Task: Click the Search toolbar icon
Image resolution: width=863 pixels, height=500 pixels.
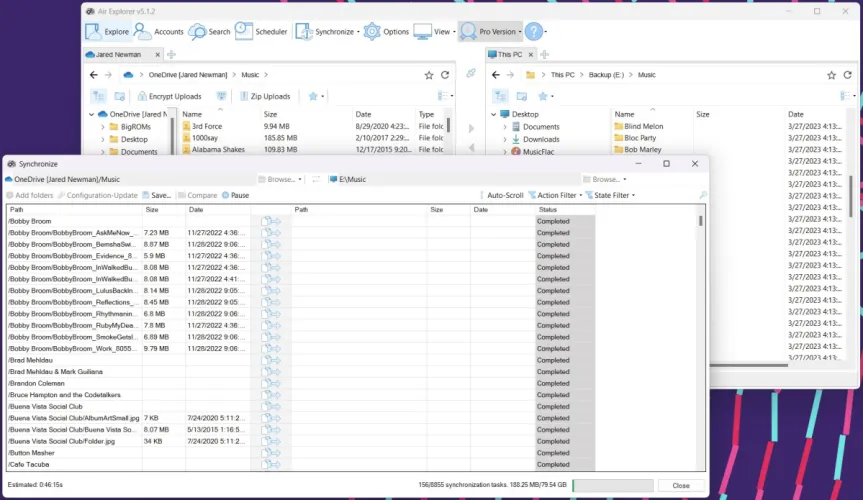Action: click(209, 32)
